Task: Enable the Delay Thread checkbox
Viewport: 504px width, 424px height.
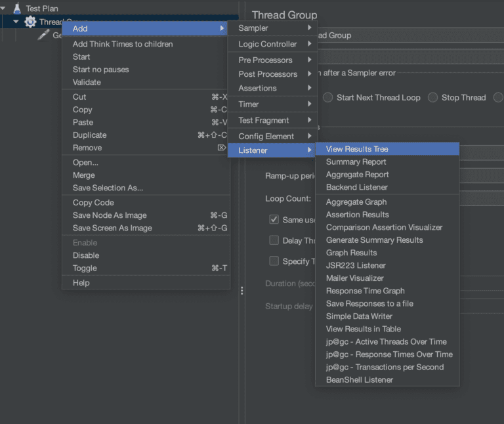Action: [274, 240]
